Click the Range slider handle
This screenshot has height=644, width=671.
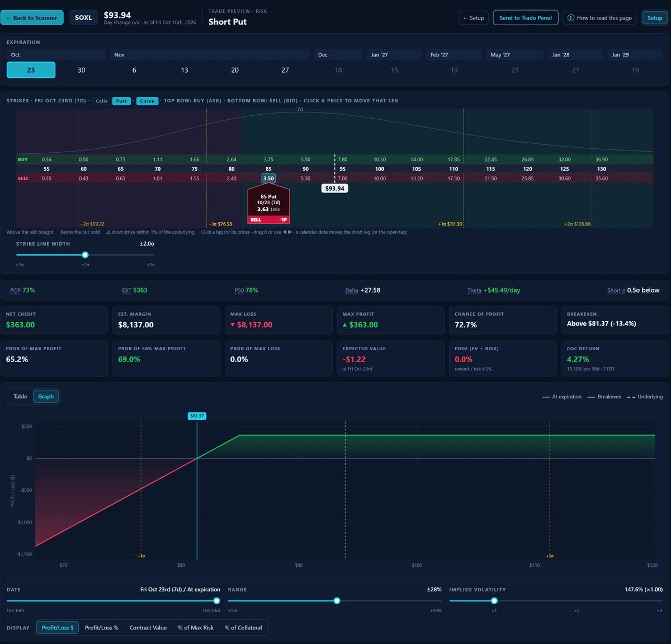click(x=337, y=601)
